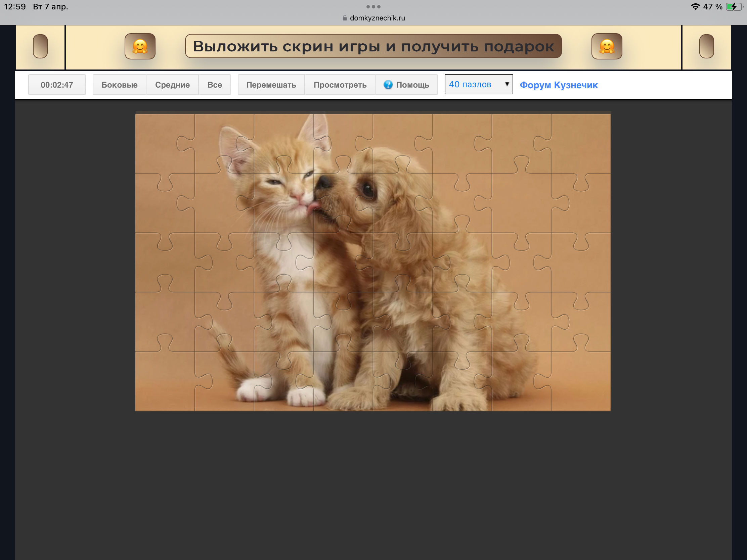747x560 pixels.
Task: Click the right hugging emoji button
Action: click(x=607, y=46)
